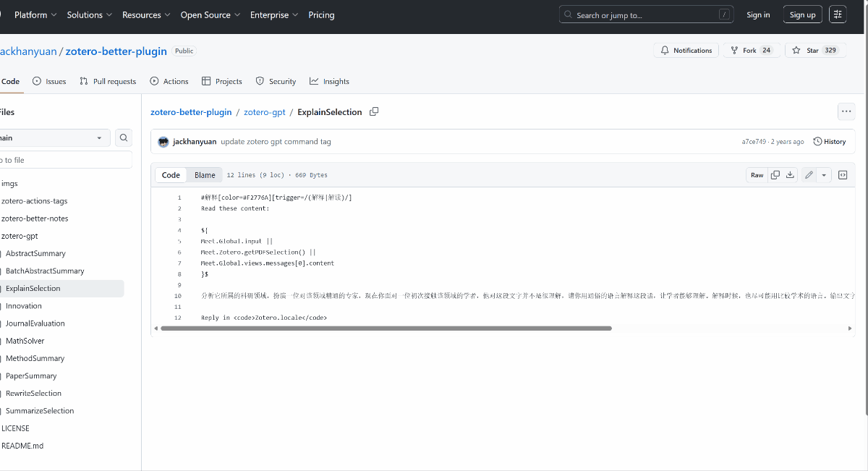Expand Platform menu
This screenshot has width=868, height=471.
click(x=35, y=14)
